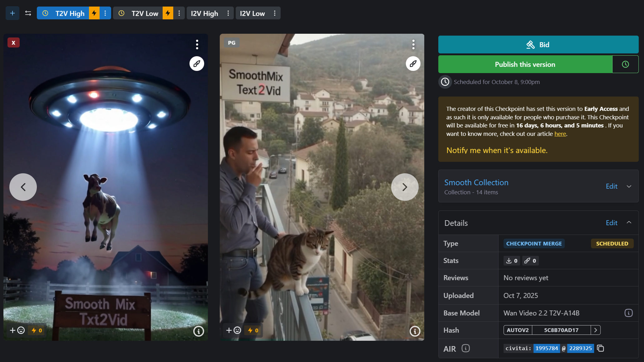This screenshot has width=644, height=362.
Task: Cycle the hash type arrow
Action: click(596, 330)
